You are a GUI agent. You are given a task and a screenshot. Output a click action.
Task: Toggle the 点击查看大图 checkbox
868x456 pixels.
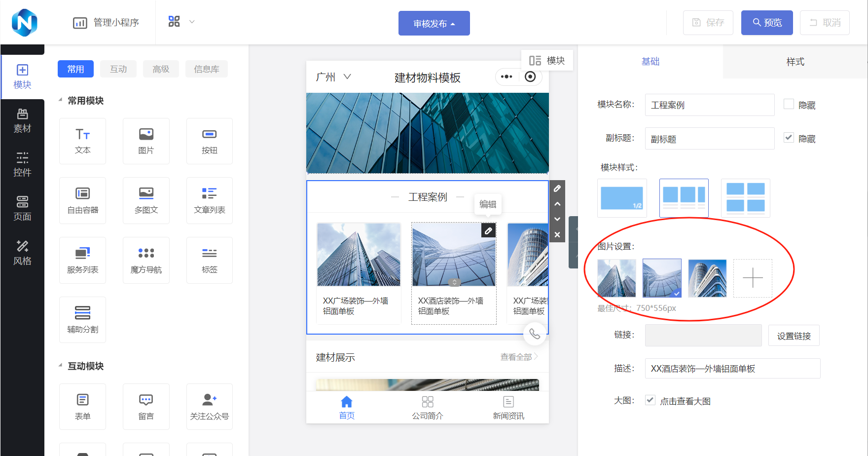[x=651, y=400]
